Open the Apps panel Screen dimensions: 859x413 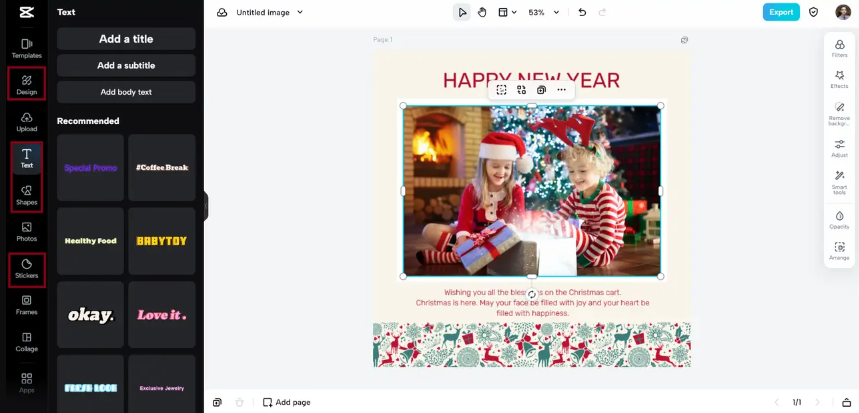click(x=26, y=383)
